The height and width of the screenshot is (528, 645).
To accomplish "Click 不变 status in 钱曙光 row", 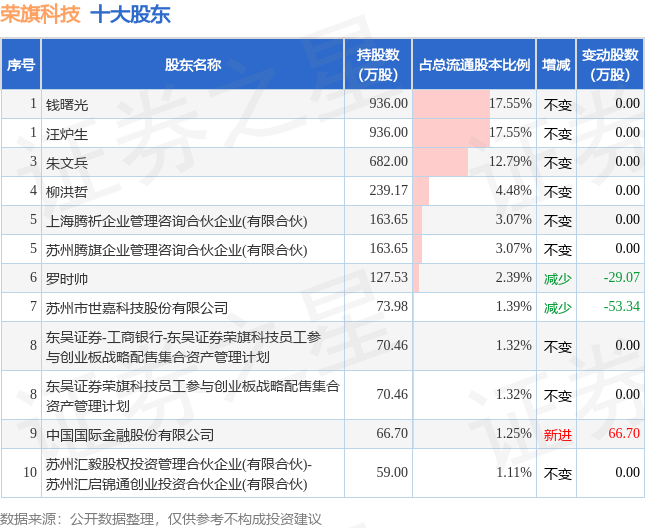I will click(557, 105).
